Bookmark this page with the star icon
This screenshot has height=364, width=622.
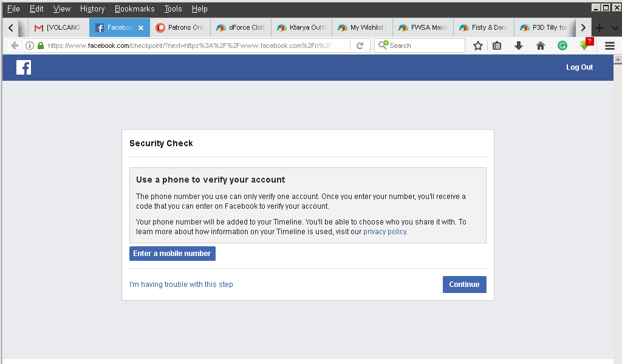[478, 45]
